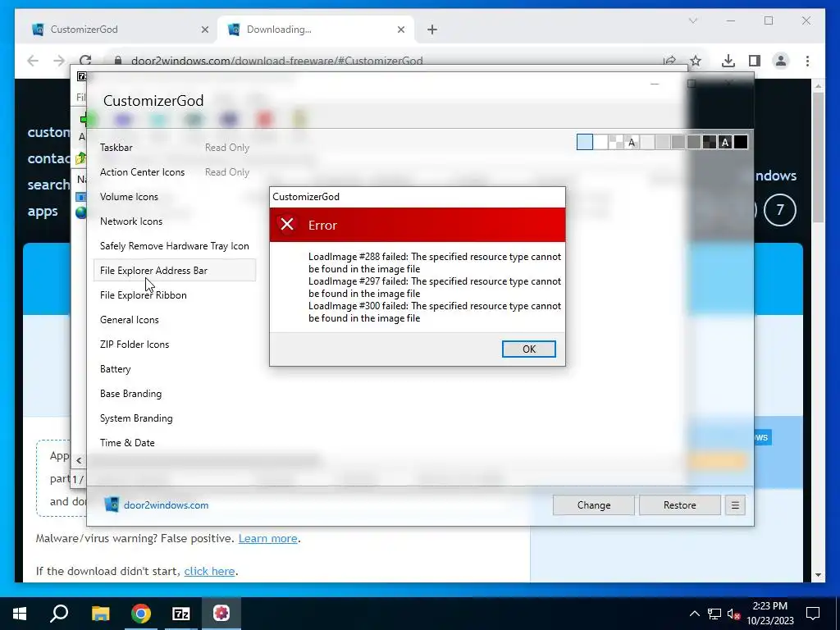Click the Change button in CustomizerGod

[x=594, y=505]
